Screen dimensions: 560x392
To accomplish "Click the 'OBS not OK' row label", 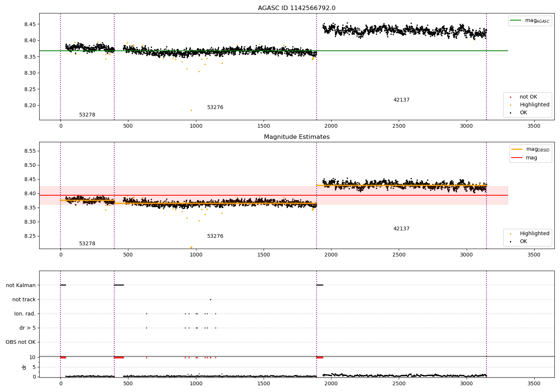I will tap(21, 342).
